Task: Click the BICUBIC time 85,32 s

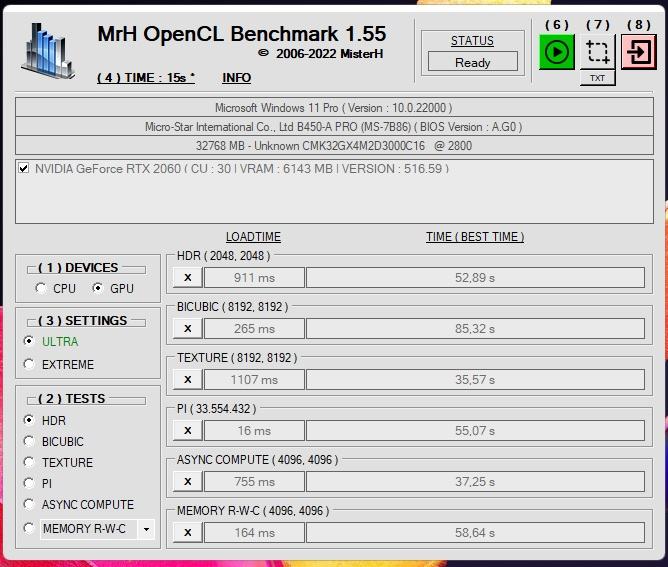Action: [475, 328]
